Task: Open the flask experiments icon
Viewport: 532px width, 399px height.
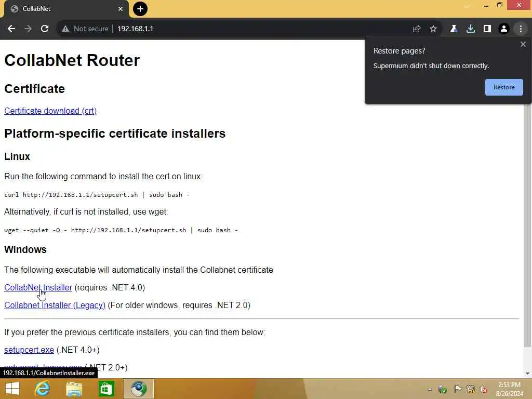Action: point(454,29)
